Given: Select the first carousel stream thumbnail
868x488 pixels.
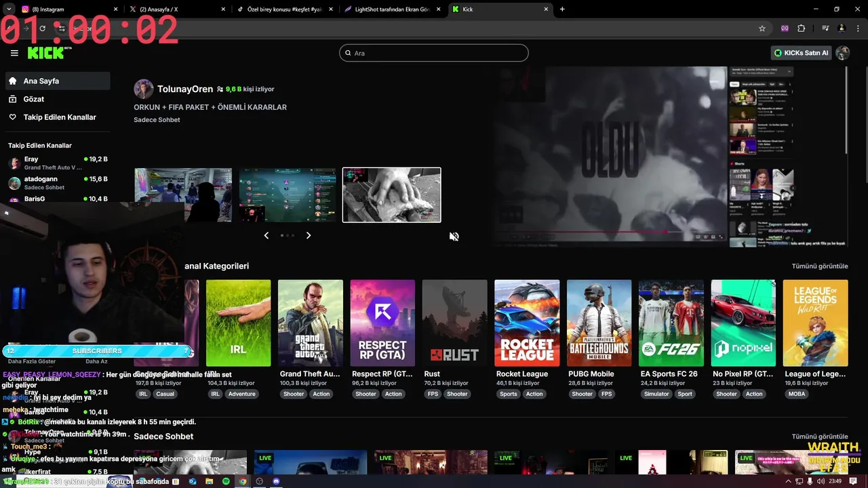Looking at the screenshot, I should point(183,195).
